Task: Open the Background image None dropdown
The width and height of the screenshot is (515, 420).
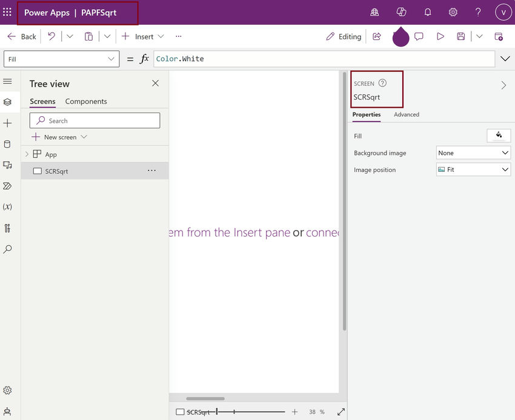Action: point(473,153)
